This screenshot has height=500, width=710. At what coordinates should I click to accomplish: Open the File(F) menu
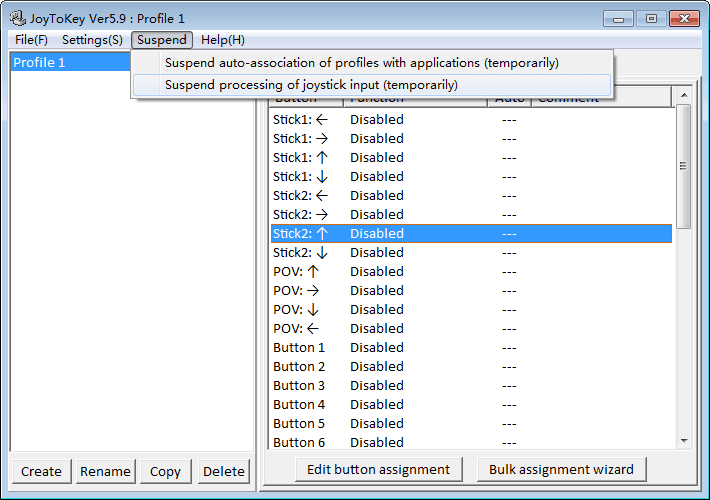click(x=31, y=40)
